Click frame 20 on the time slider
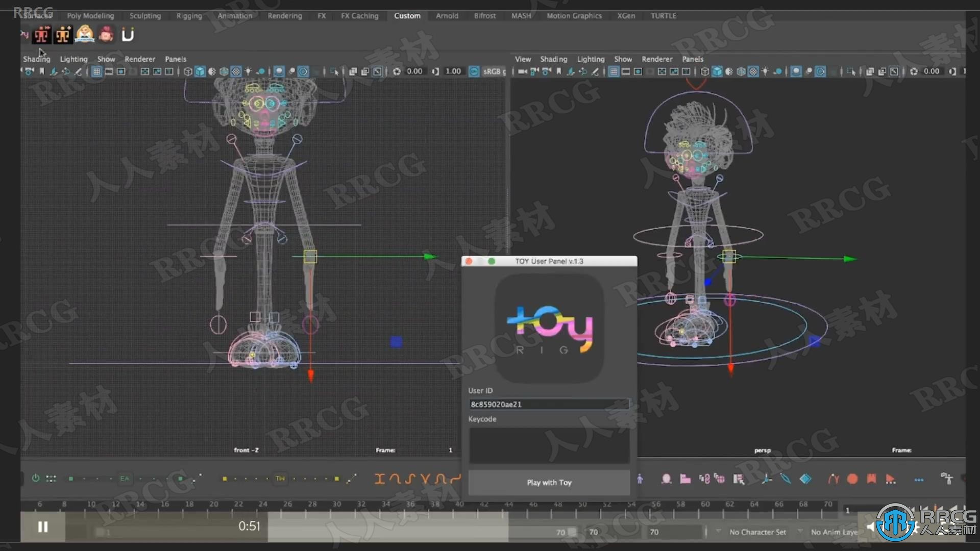 click(214, 504)
